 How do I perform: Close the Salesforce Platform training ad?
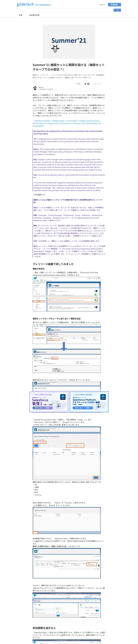[x=108, y=392]
